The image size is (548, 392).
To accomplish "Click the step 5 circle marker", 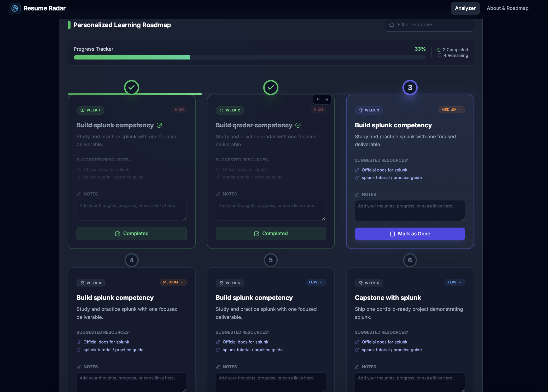I will pyautogui.click(x=271, y=260).
